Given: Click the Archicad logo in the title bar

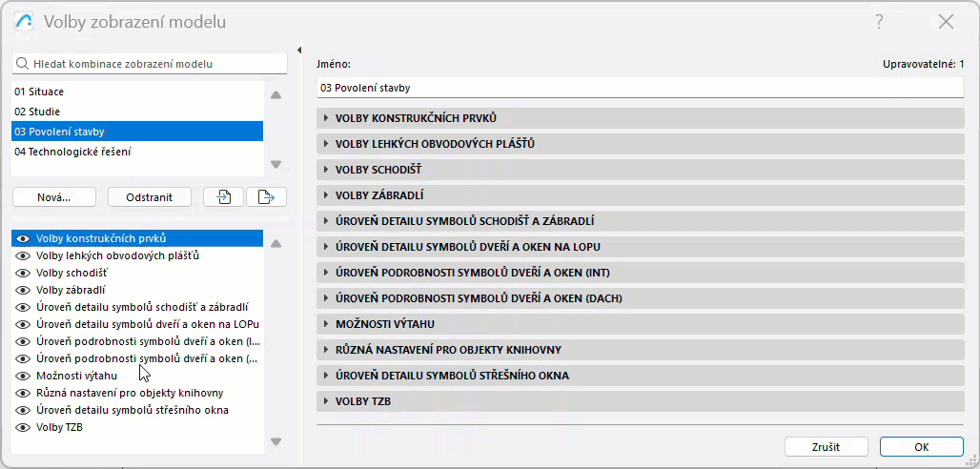Looking at the screenshot, I should tap(24, 22).
